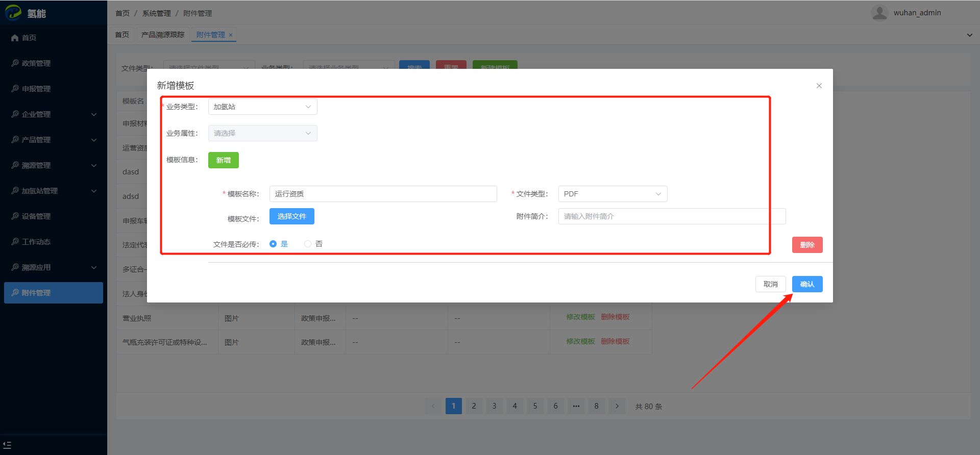Click the 设备管理 sidebar icon
The width and height of the screenshot is (980, 455).
(15, 216)
